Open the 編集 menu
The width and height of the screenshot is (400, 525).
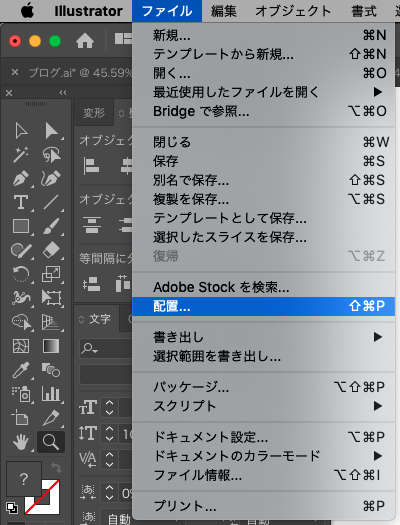[224, 11]
